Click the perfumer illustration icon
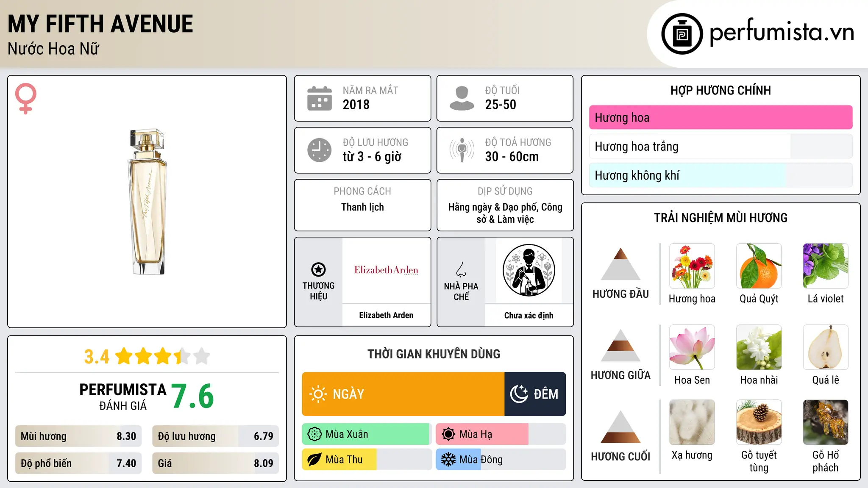This screenshot has height=488, width=868. click(529, 270)
